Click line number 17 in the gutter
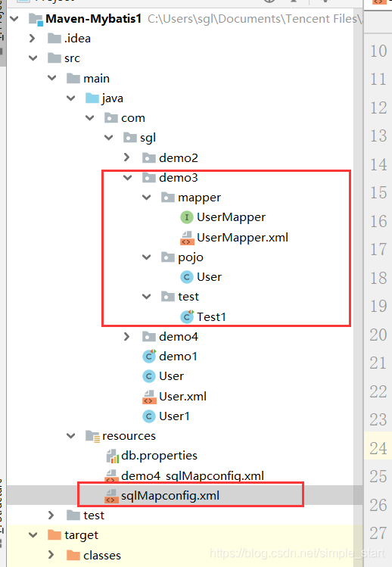This screenshot has height=567, width=392. pyautogui.click(x=378, y=250)
